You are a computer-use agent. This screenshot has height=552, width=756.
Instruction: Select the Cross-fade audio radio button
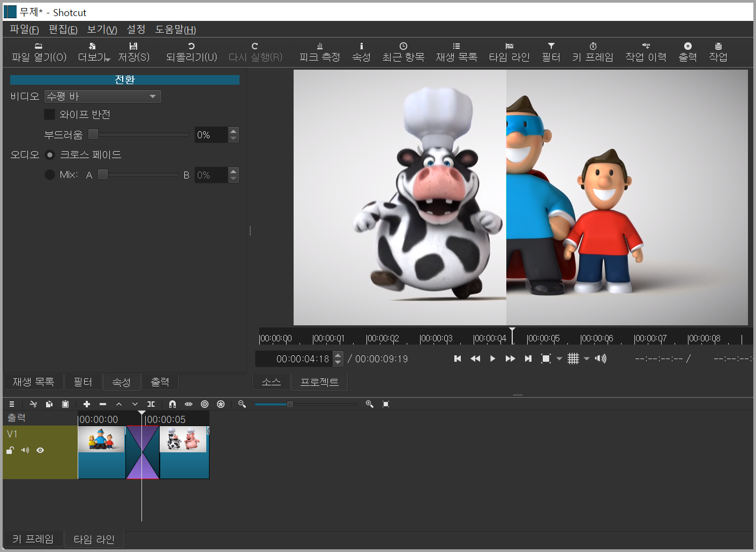coord(50,155)
